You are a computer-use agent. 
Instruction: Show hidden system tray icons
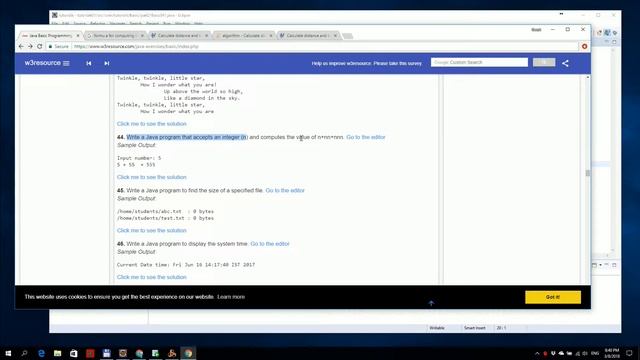[537, 353]
